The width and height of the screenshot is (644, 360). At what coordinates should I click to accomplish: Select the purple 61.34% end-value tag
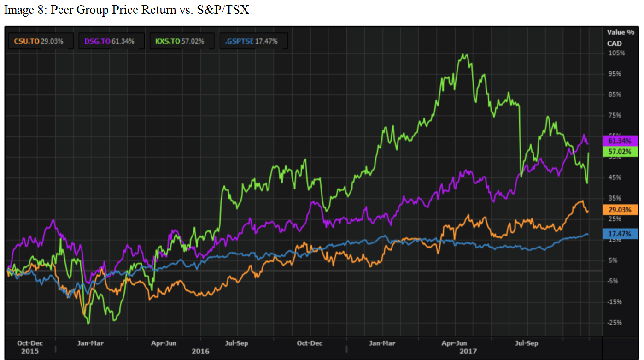620,141
